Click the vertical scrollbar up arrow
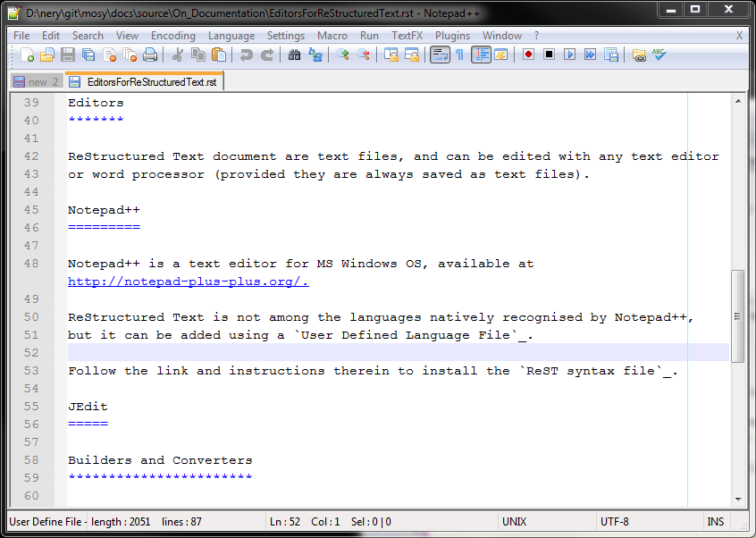The width and height of the screenshot is (756, 538). [737, 101]
